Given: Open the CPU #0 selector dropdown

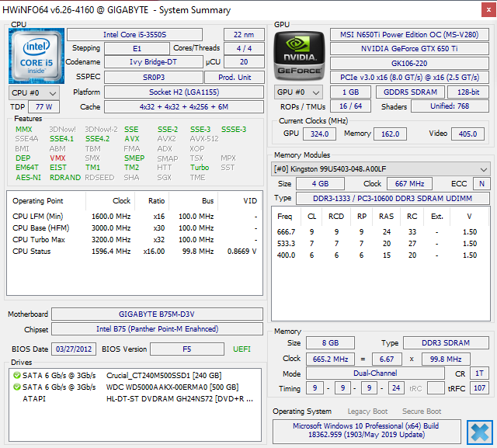Looking at the screenshot, I should (34, 93).
